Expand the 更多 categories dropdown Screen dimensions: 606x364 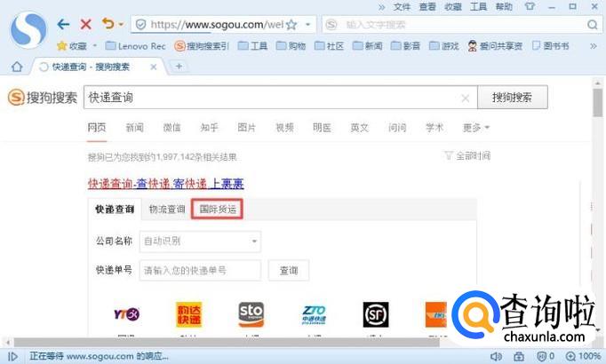476,127
